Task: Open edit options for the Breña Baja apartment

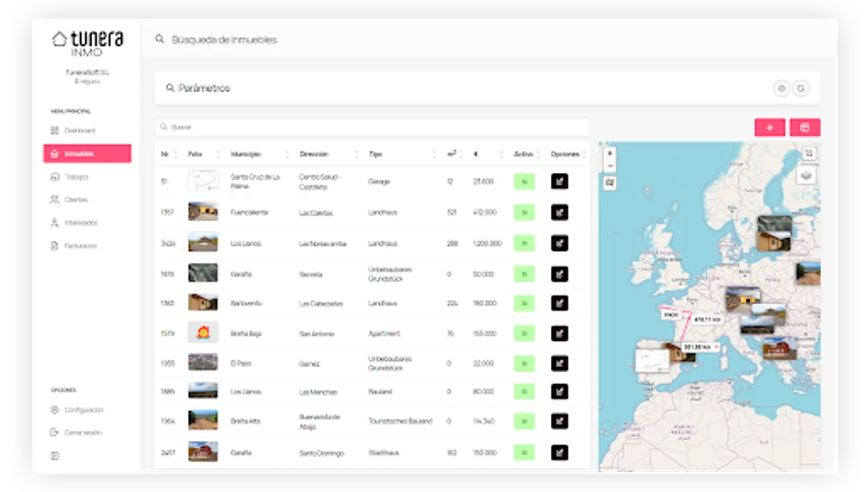Action: tap(559, 333)
